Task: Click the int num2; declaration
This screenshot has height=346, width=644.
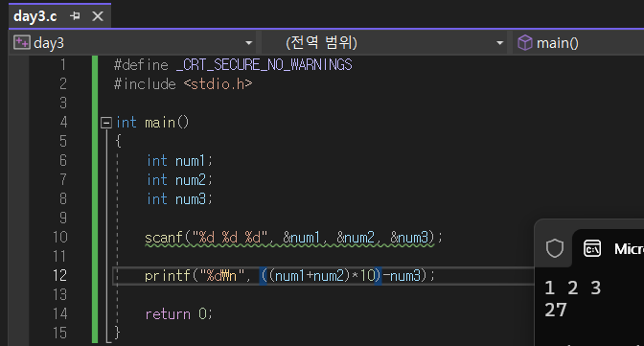Action: pyautogui.click(x=179, y=180)
